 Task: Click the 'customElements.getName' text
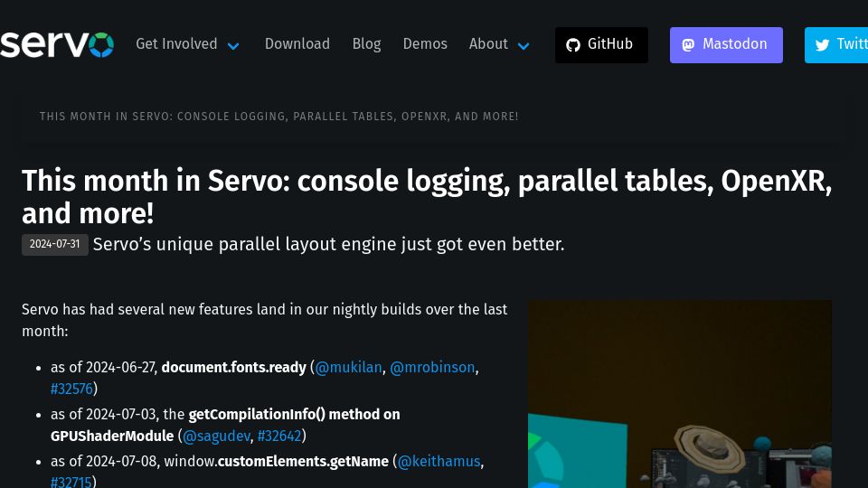click(304, 462)
